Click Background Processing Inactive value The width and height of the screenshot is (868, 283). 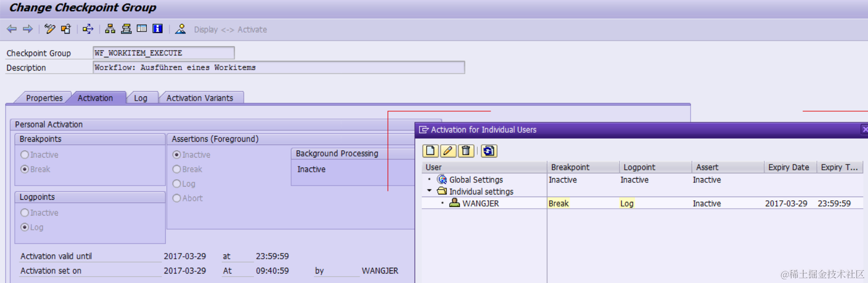pos(312,169)
